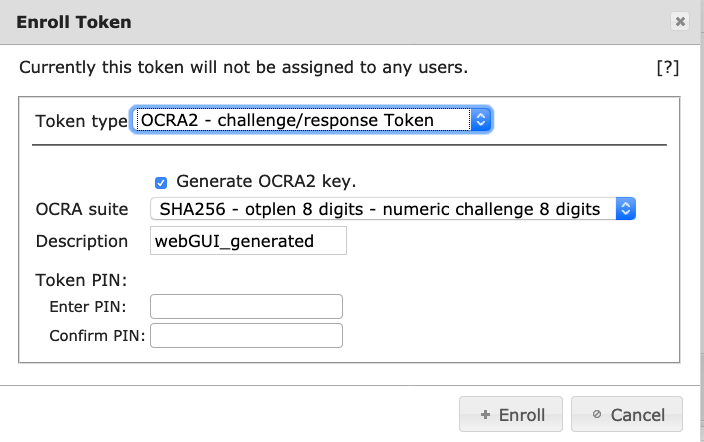Click the Token type dropdown arrow icon
The height and width of the screenshot is (442, 704).
tap(481, 120)
